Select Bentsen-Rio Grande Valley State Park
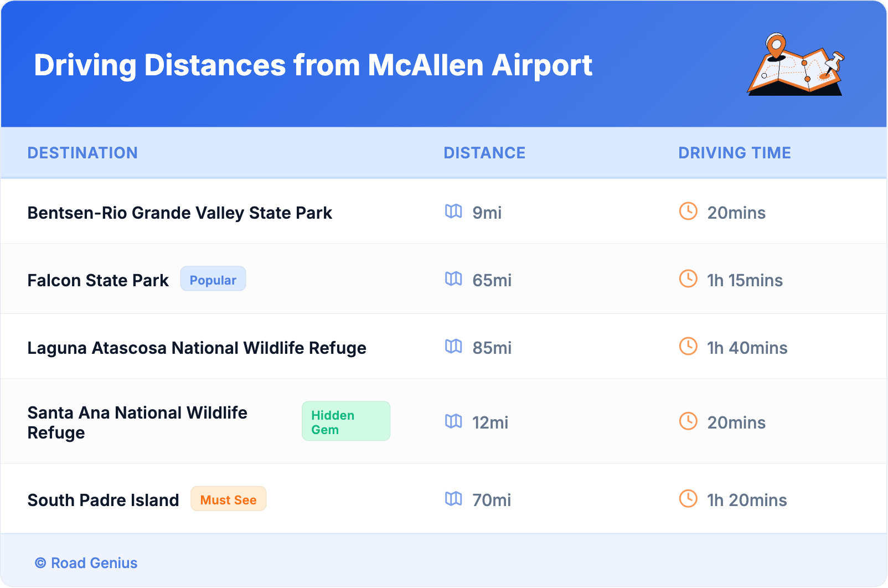888x588 pixels. coord(179,213)
